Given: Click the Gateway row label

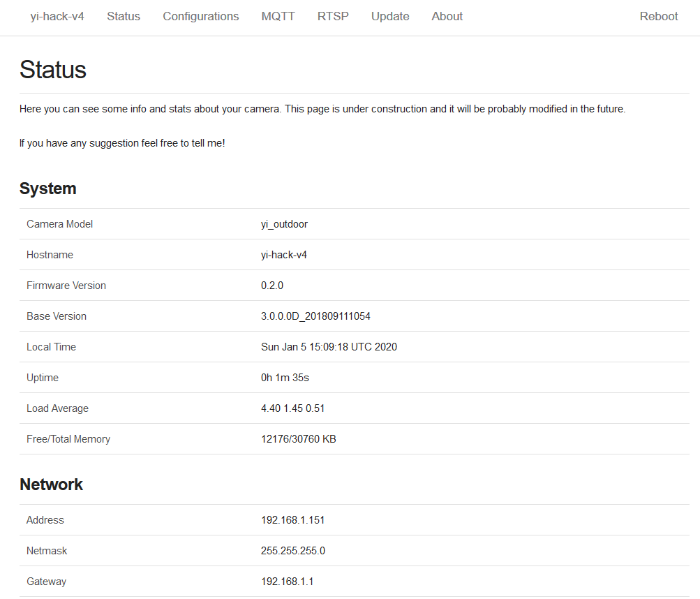Looking at the screenshot, I should tap(47, 582).
